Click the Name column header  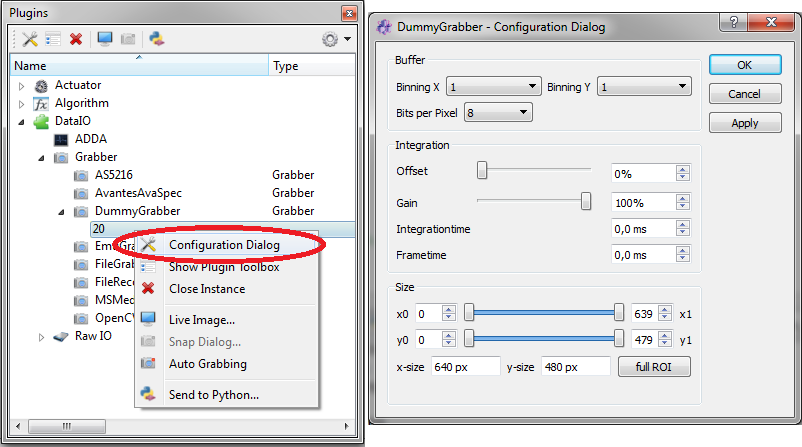[x=139, y=65]
